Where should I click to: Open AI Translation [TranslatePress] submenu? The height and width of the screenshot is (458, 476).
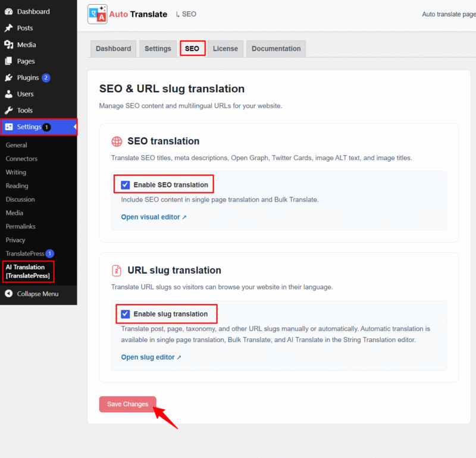28,271
